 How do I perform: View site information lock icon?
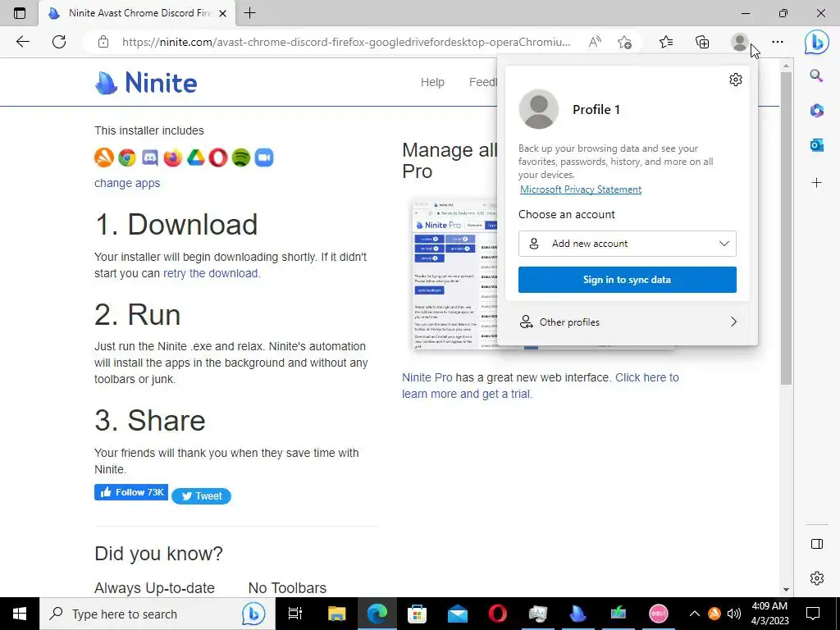(103, 42)
